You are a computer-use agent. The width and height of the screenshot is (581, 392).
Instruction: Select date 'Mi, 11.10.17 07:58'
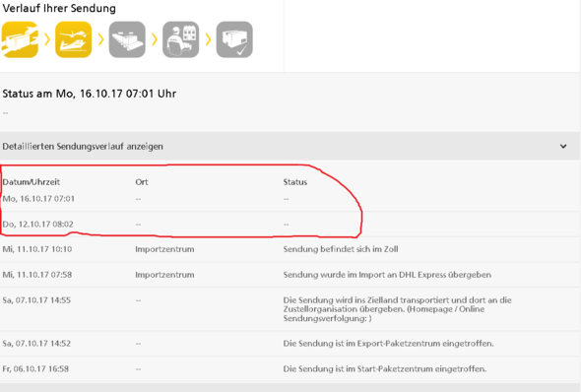click(x=37, y=275)
